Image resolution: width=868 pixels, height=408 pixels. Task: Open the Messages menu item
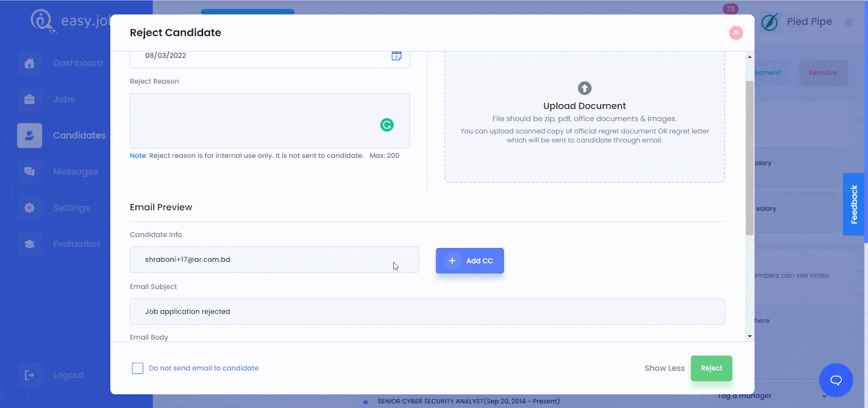(76, 171)
